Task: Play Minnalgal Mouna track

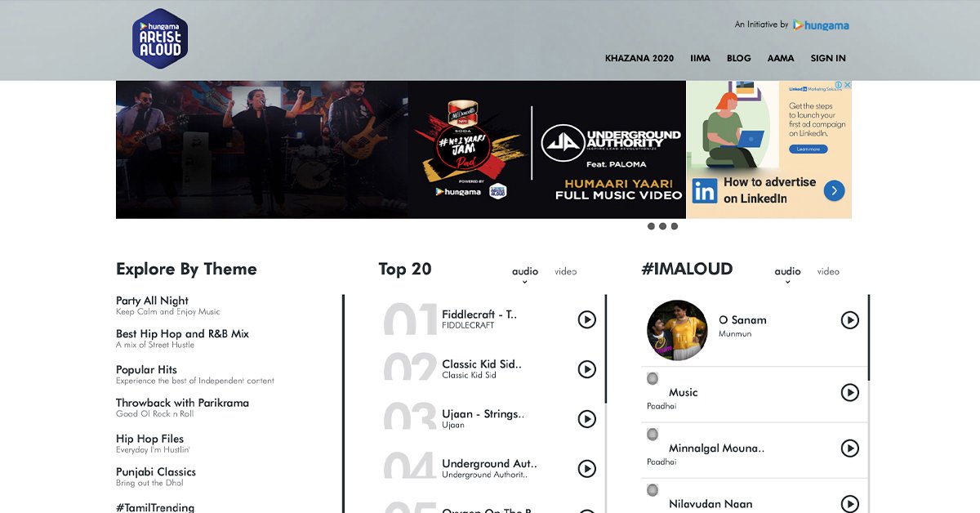Action: pos(850,448)
